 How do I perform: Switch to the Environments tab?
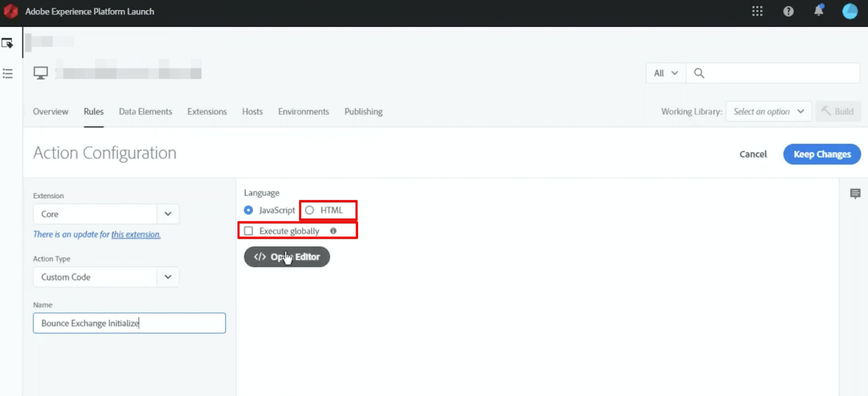(303, 111)
